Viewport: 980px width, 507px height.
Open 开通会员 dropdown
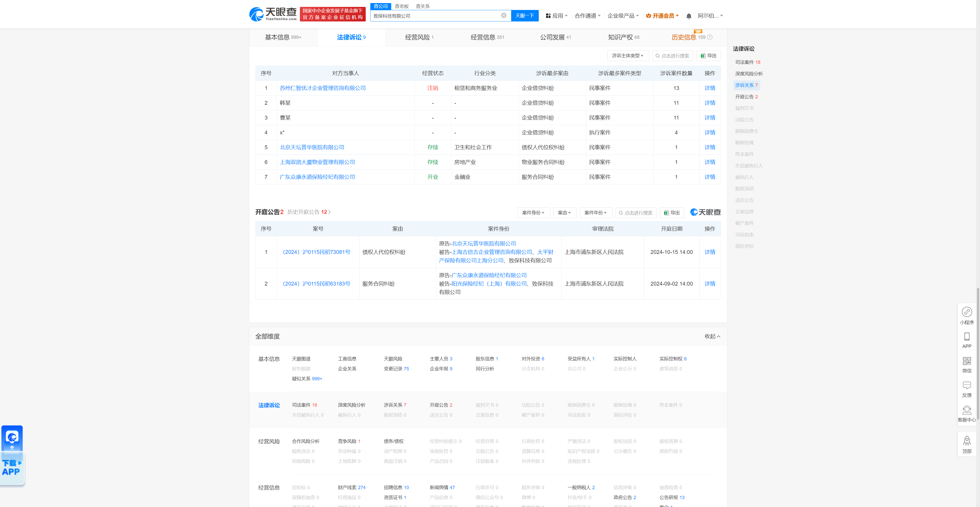click(x=662, y=16)
